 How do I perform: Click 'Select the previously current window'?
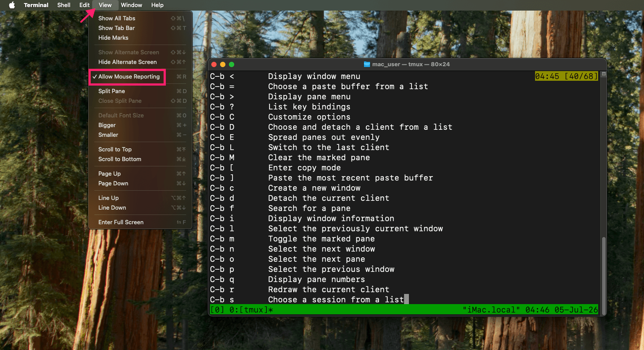click(x=356, y=229)
